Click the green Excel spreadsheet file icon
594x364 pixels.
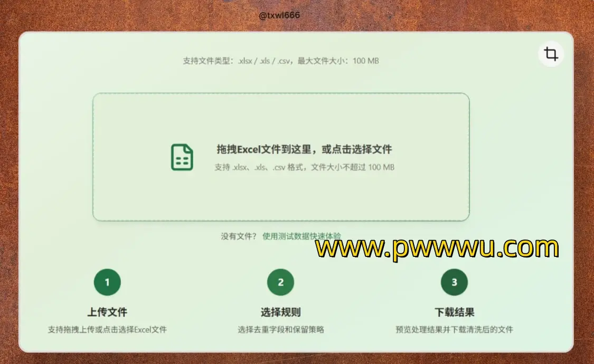(182, 157)
